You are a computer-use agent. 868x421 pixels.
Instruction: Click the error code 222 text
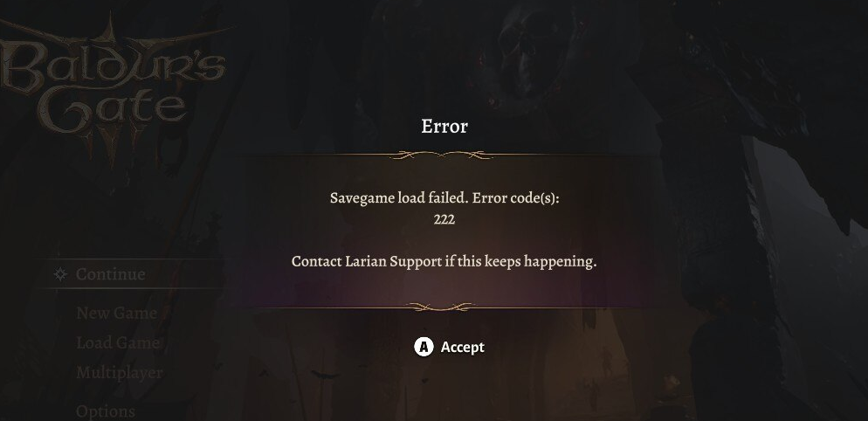[444, 219]
